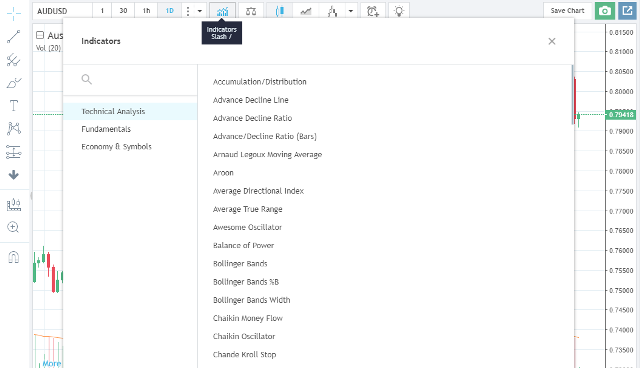Expand the time interval dropdown arrow
The height and width of the screenshot is (368, 640).
[200, 11]
